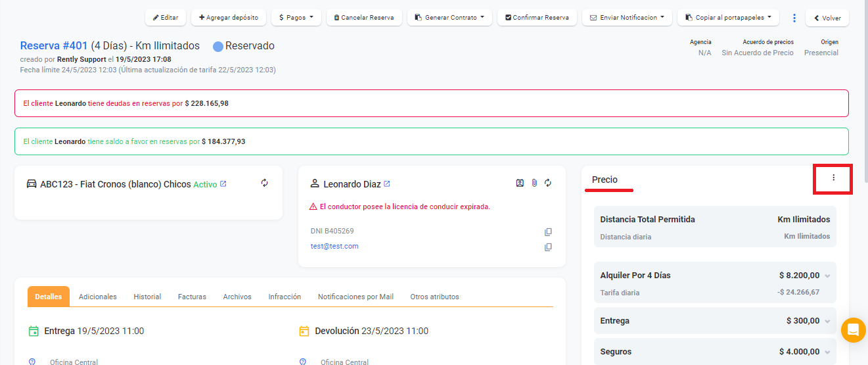The image size is (868, 365).
Task: Copy the DNI B405269 number
Action: tap(548, 232)
